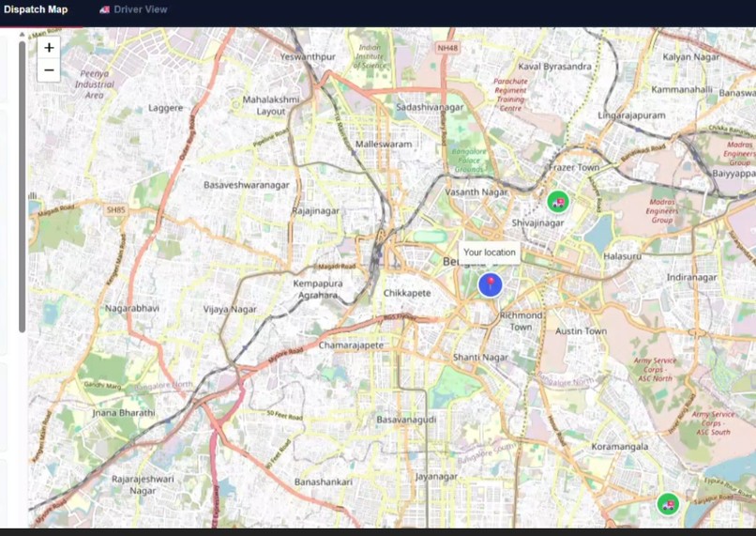Click the Bangalore Palace Grounds label
Viewport: 756px width, 536px height.
[x=469, y=161]
